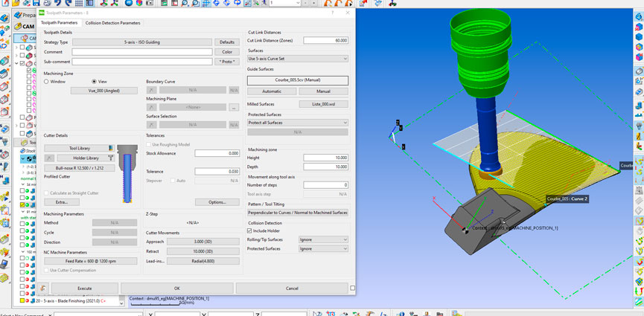Click the Automatic guide surfaces button
This screenshot has width=644, height=316.
click(272, 91)
